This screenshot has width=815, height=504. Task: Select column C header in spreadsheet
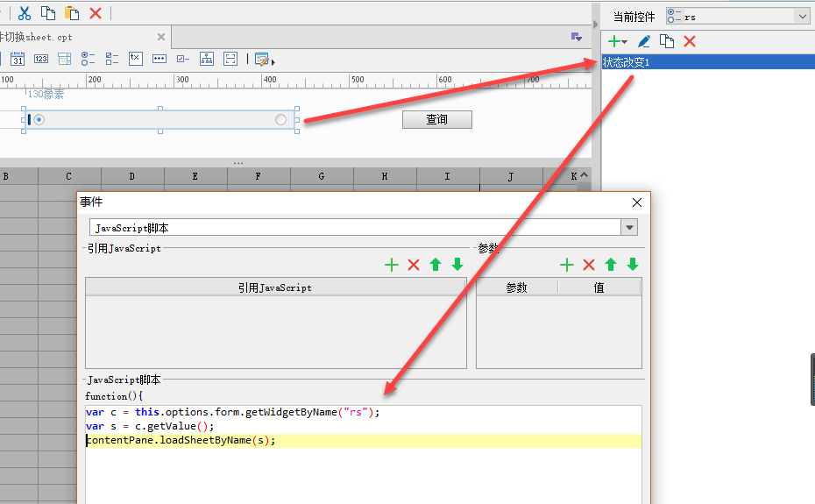tap(69, 176)
